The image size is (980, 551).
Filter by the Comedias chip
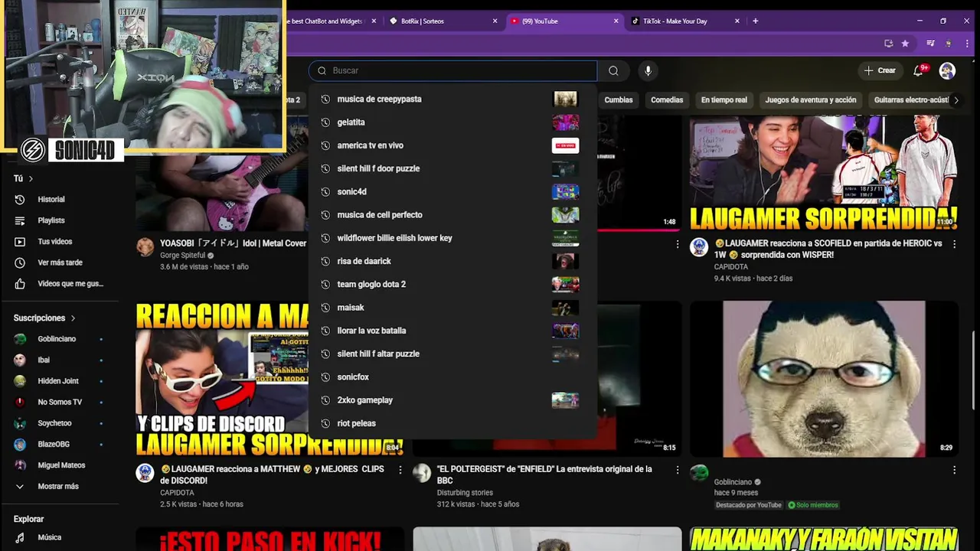tap(667, 99)
